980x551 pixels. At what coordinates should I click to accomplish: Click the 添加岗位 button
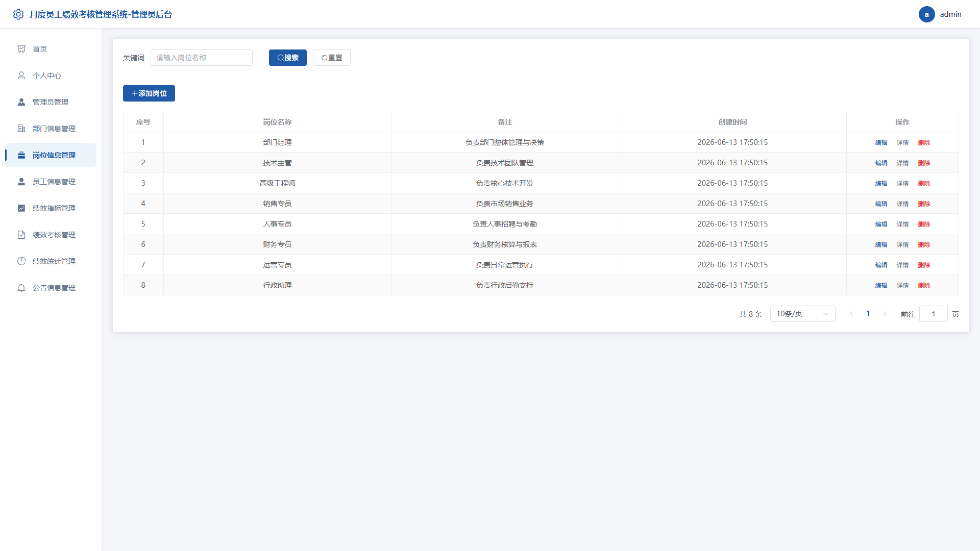149,93
